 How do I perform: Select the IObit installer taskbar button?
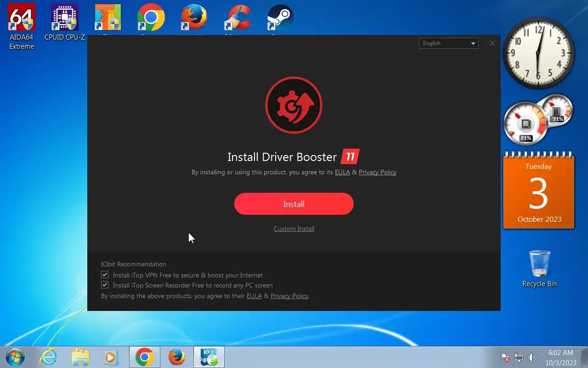(x=209, y=357)
